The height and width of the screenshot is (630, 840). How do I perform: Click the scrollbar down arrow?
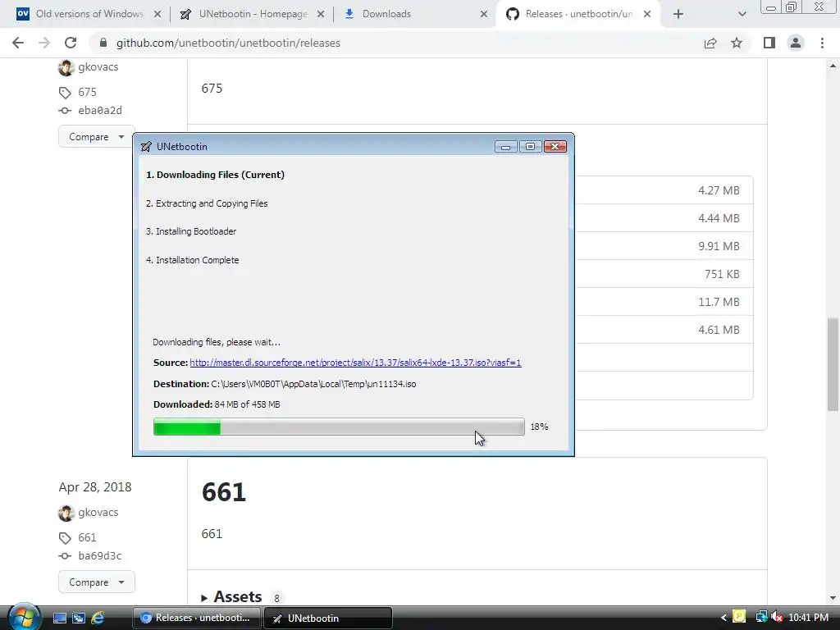pyautogui.click(x=833, y=598)
